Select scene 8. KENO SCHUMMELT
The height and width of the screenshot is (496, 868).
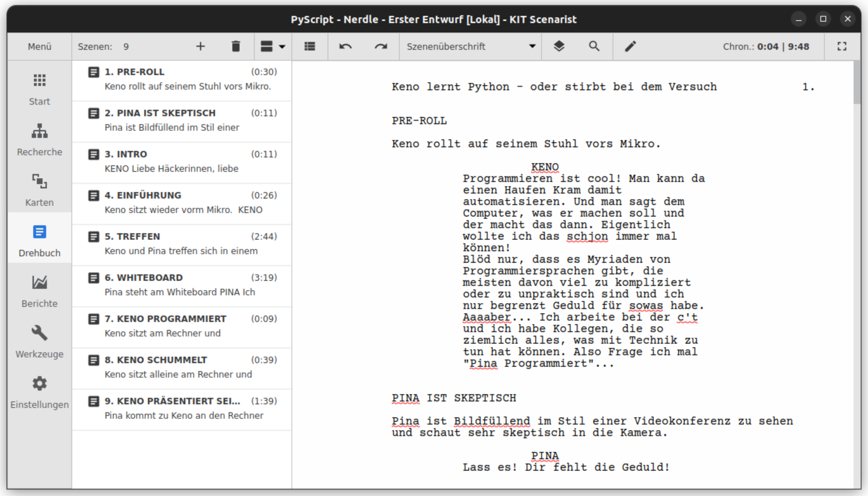tap(182, 367)
